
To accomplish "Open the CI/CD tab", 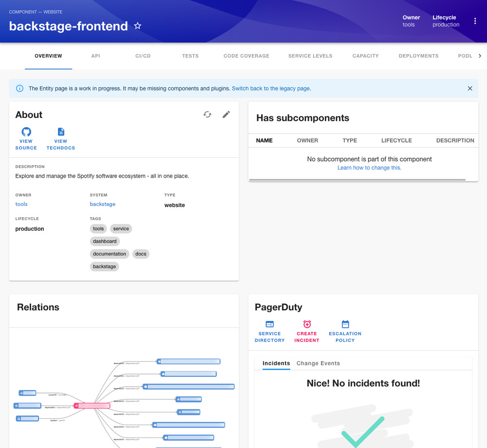I will coord(143,56).
